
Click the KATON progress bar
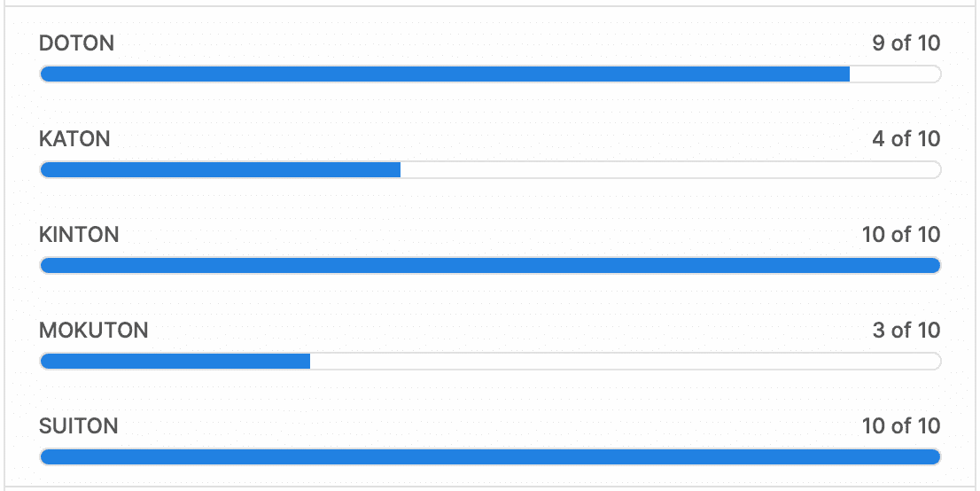coord(490,169)
